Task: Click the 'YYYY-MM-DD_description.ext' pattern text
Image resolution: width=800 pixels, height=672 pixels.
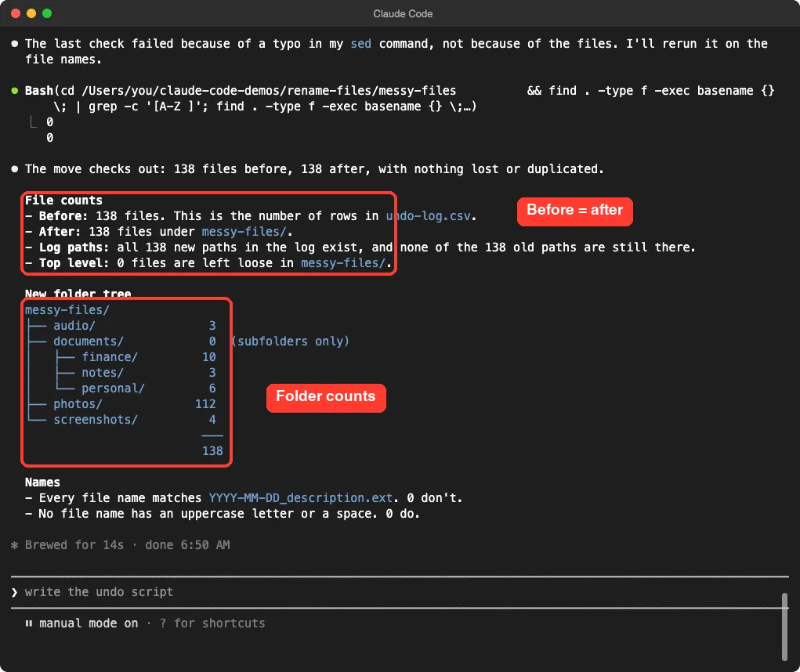Action: pyautogui.click(x=301, y=497)
